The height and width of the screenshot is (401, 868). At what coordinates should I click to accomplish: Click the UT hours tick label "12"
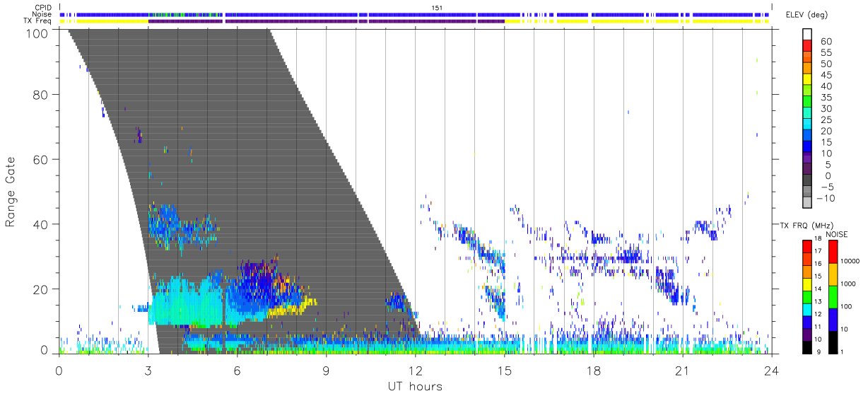click(415, 370)
